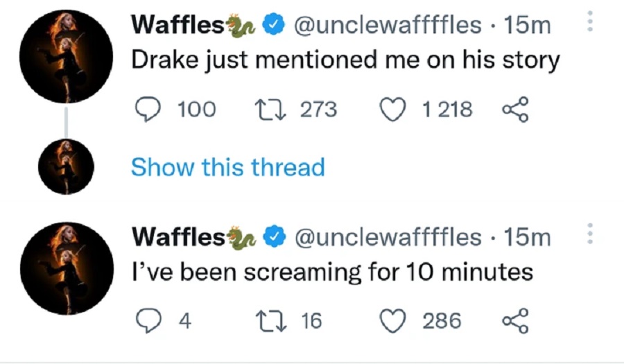Click Waffles display name on first tweet
Image resolution: width=624 pixels, height=364 pixels.
pyautogui.click(x=178, y=25)
